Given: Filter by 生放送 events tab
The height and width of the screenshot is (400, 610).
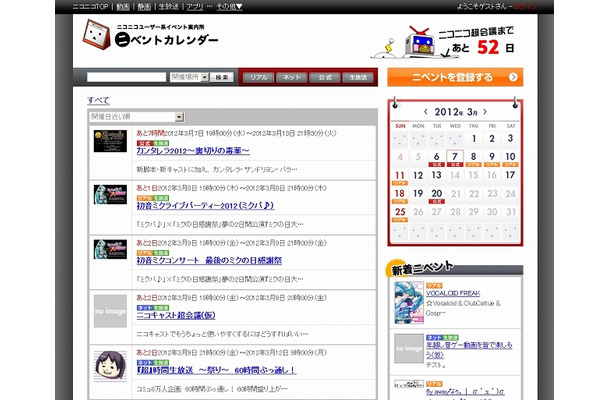Looking at the screenshot, I should (358, 77).
